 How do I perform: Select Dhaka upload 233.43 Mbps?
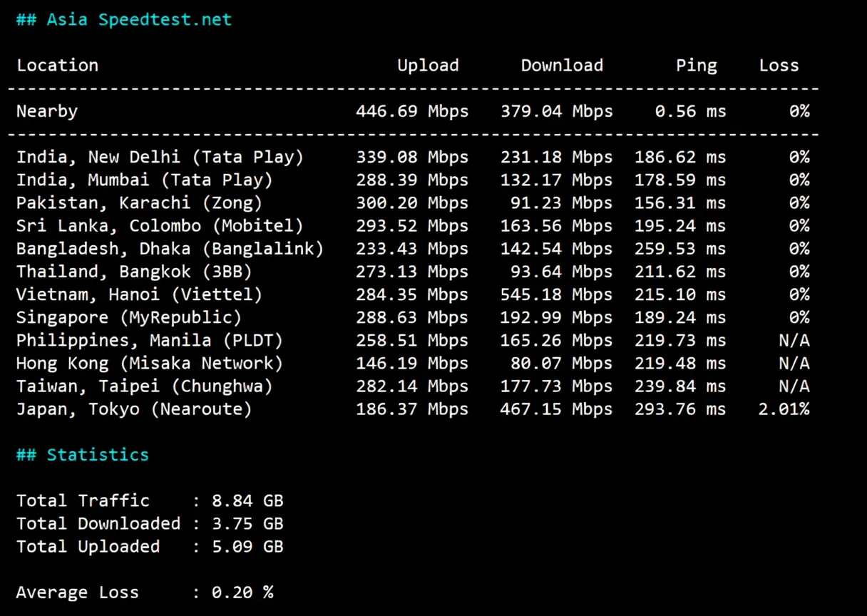click(412, 249)
